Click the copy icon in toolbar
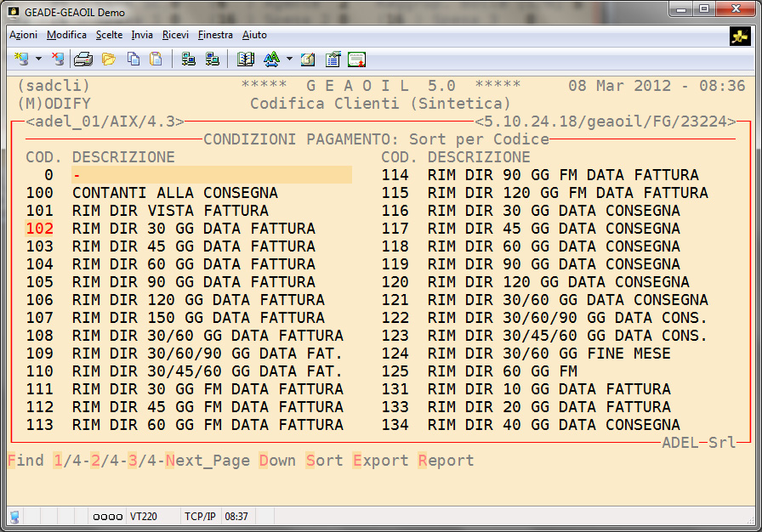This screenshot has height=532, width=762. (134, 59)
